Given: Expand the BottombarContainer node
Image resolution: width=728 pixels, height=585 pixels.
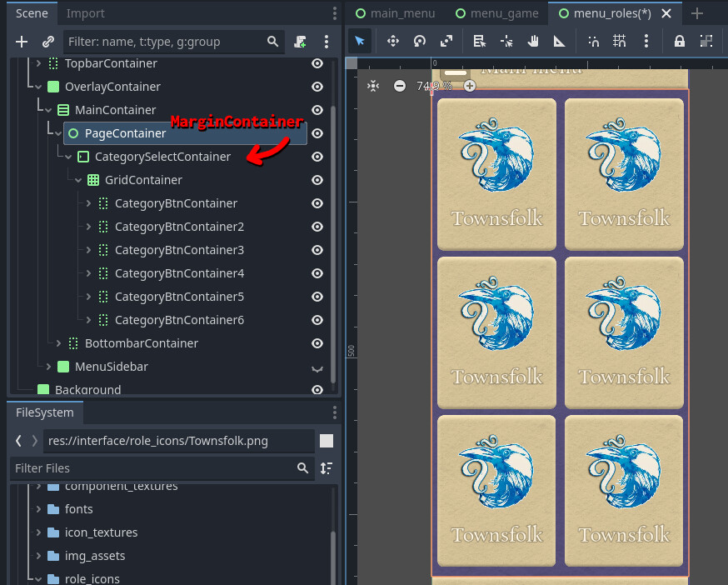Looking at the screenshot, I should [x=58, y=343].
